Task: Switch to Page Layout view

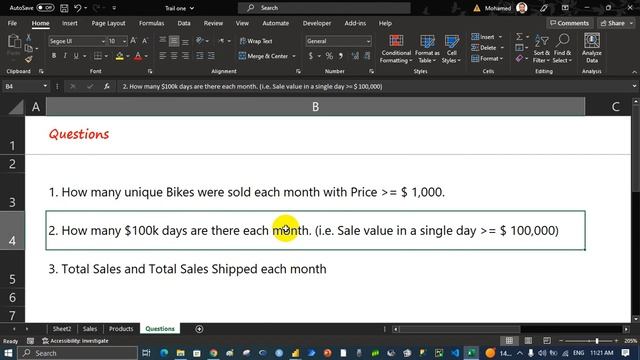Action: pos(528,340)
